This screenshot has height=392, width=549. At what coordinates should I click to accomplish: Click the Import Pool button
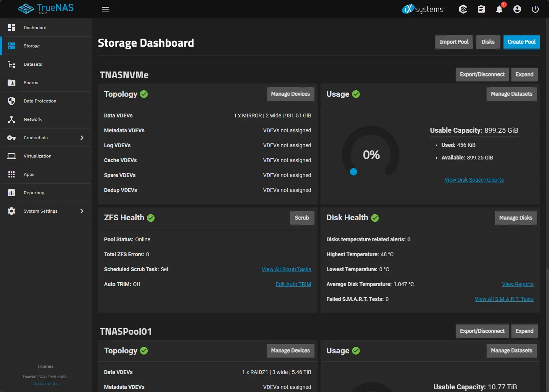(x=454, y=42)
